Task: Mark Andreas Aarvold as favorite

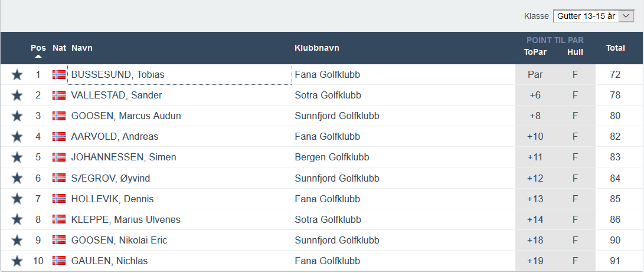Action: coord(17,137)
